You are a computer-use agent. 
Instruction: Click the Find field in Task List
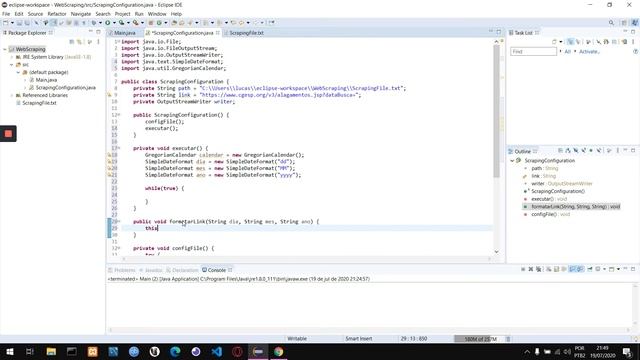[533, 51]
